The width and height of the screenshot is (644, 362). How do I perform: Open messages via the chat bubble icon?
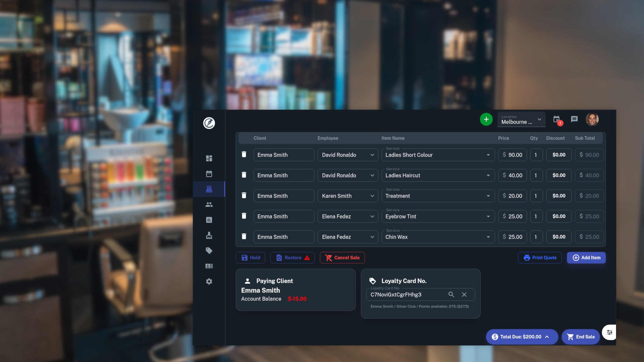point(574,119)
